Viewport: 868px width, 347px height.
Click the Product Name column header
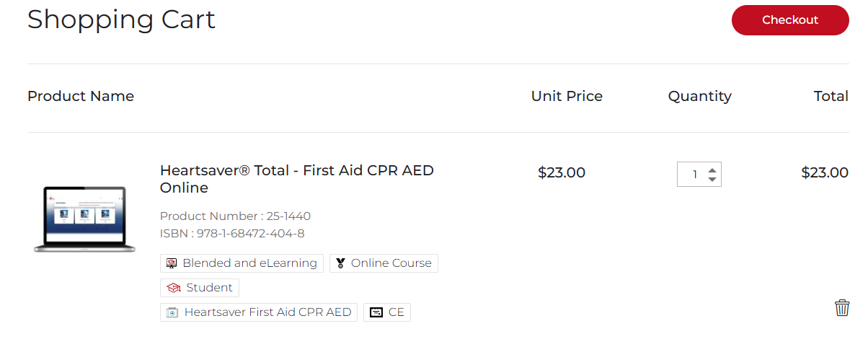[x=81, y=96]
